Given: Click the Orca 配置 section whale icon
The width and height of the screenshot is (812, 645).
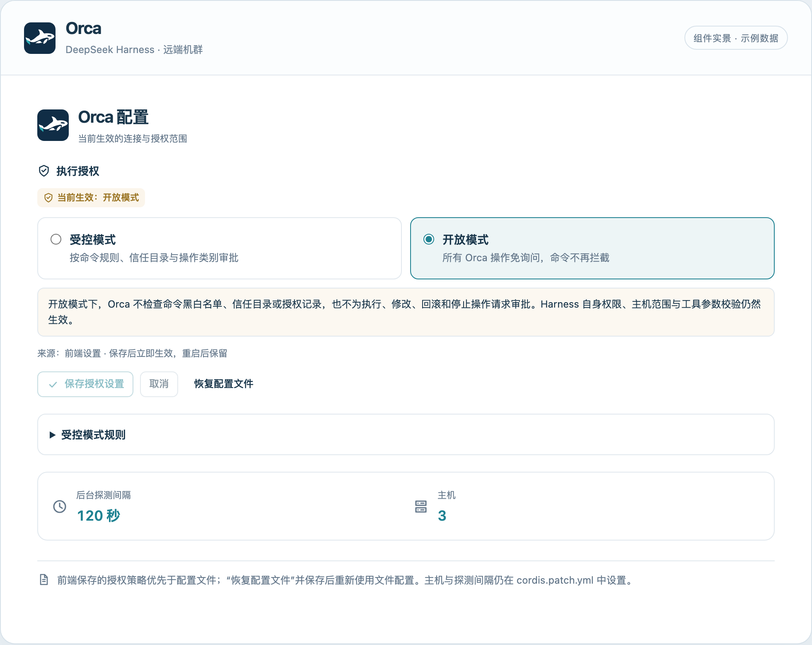Looking at the screenshot, I should point(53,125).
